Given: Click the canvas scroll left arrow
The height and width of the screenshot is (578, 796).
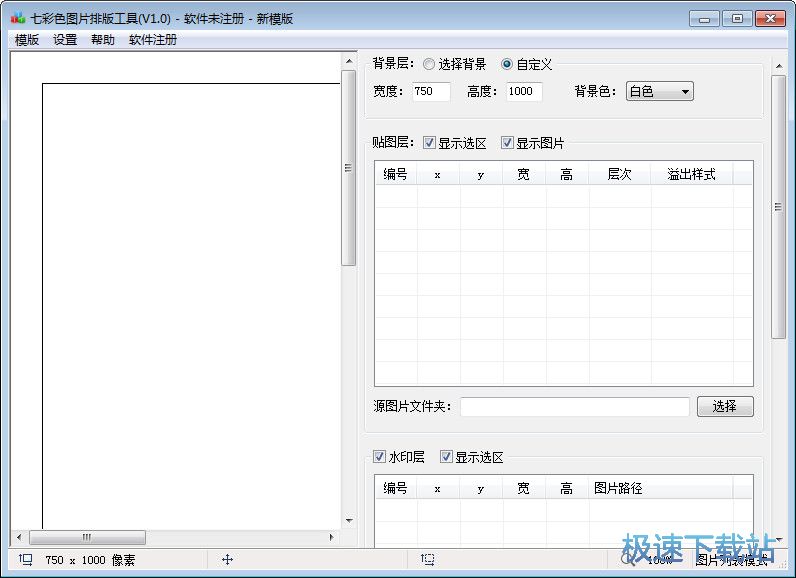Looking at the screenshot, I should tap(18, 537).
